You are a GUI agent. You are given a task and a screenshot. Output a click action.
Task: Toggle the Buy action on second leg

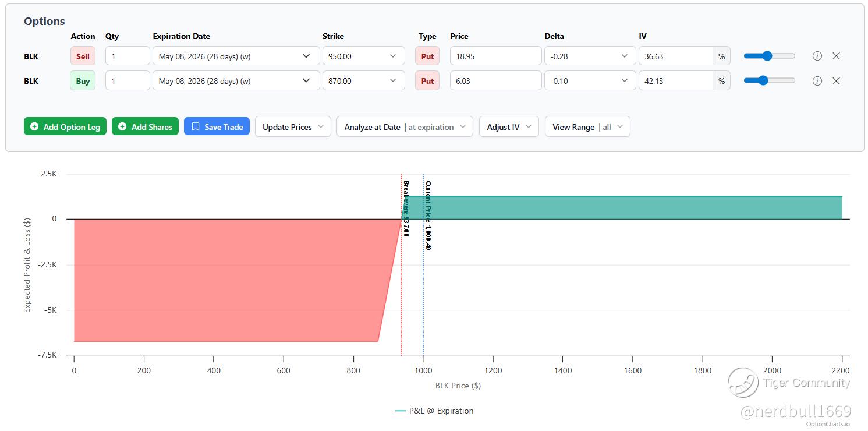[83, 81]
